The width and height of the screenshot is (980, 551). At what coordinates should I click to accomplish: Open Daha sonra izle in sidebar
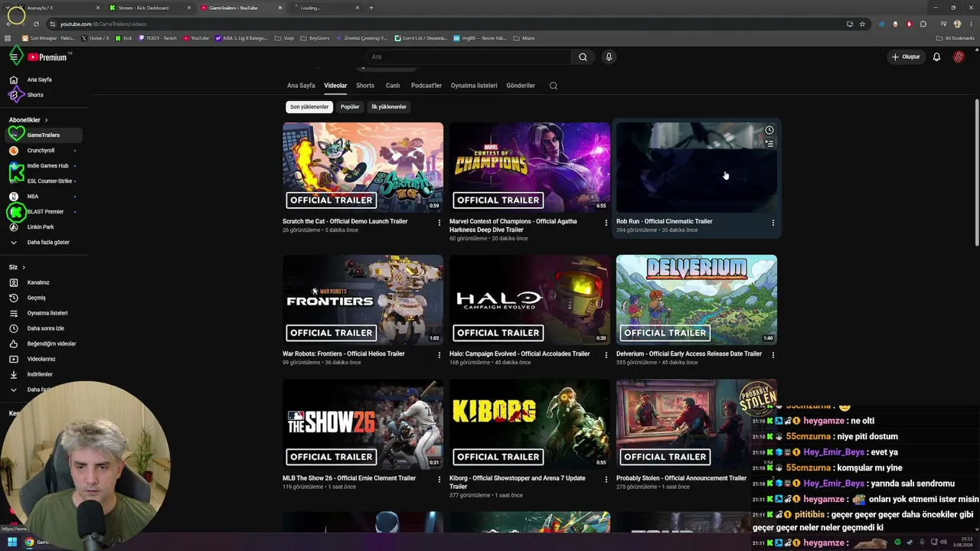(x=42, y=328)
